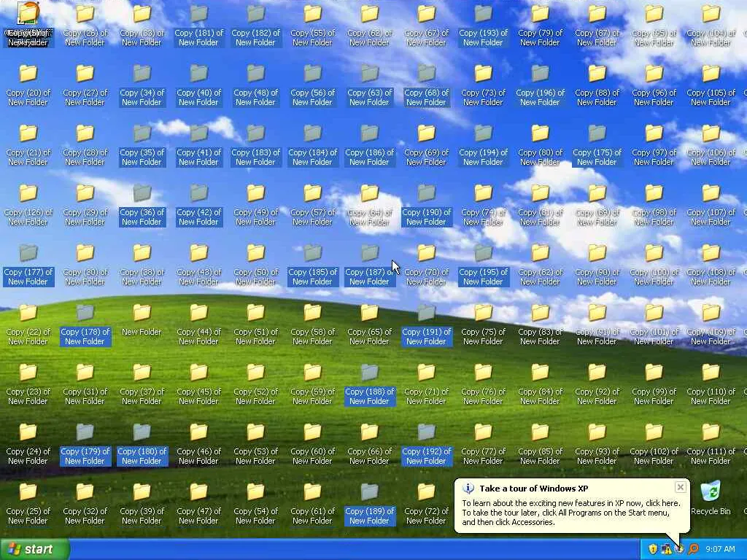Select folder Copy (44) of New Folder
Image resolution: width=747 pixels, height=560 pixels.
point(198,324)
